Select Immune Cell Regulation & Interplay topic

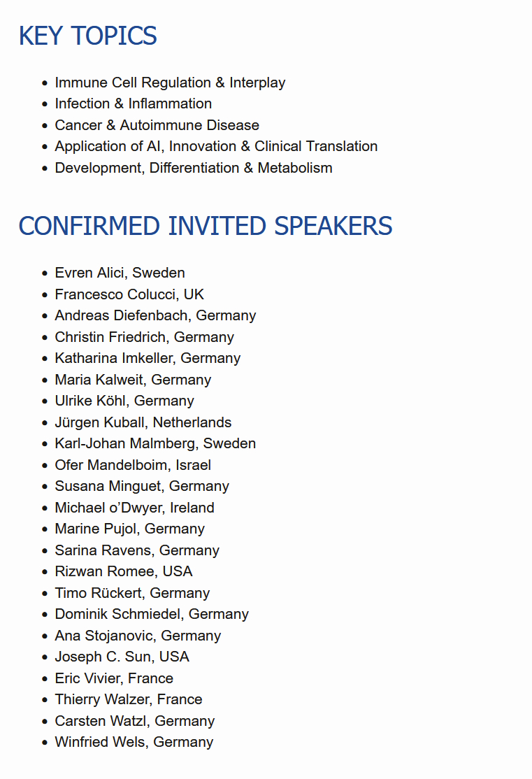point(170,83)
